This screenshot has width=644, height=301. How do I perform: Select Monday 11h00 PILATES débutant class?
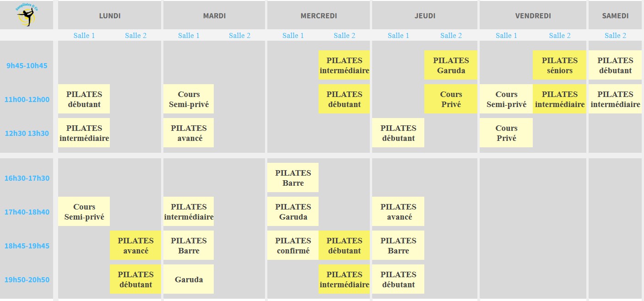point(84,99)
